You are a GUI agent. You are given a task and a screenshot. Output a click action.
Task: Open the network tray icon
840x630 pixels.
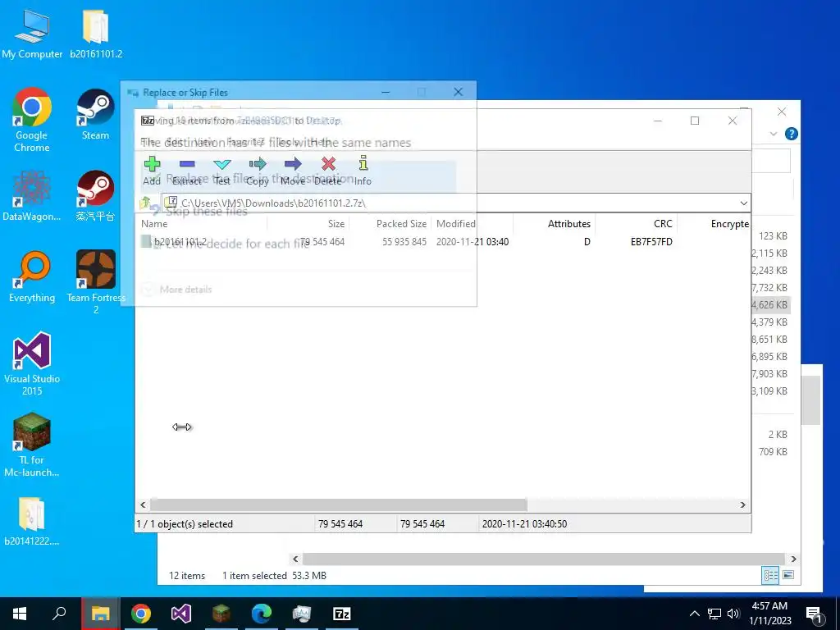(x=714, y=614)
